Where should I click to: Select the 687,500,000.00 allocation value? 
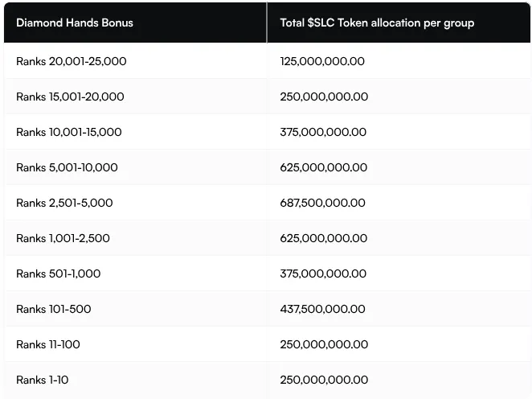324,203
